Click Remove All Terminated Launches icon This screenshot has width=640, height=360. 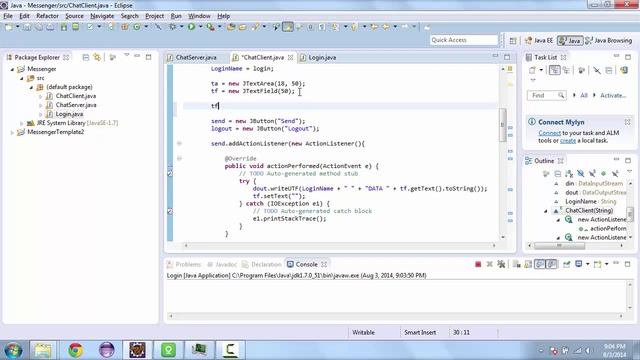(501, 264)
